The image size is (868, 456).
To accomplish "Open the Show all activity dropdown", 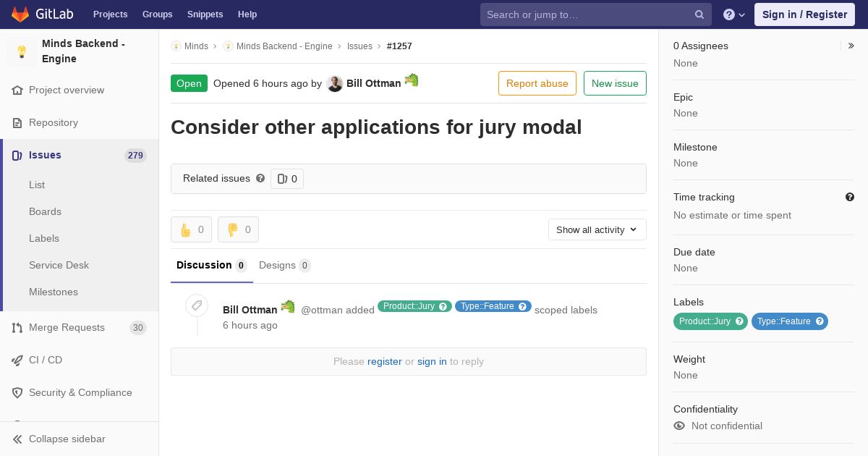I will coord(597,229).
